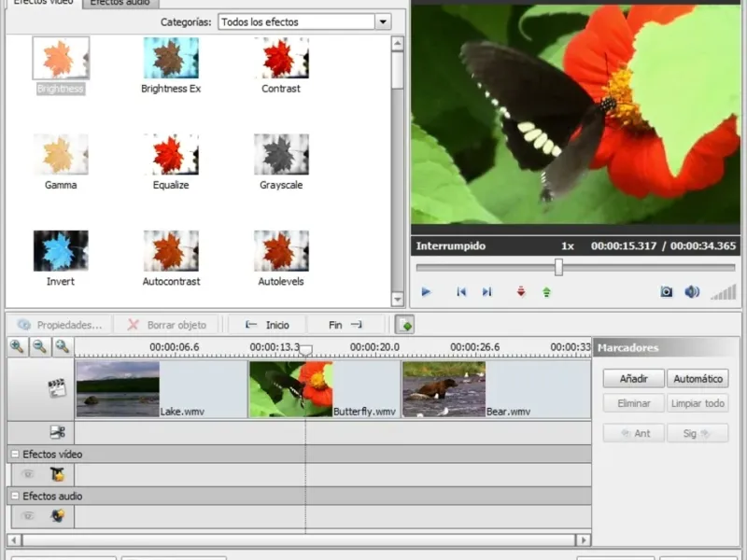Go to next marker with Sig
This screenshot has width=747, height=560.
698,433
